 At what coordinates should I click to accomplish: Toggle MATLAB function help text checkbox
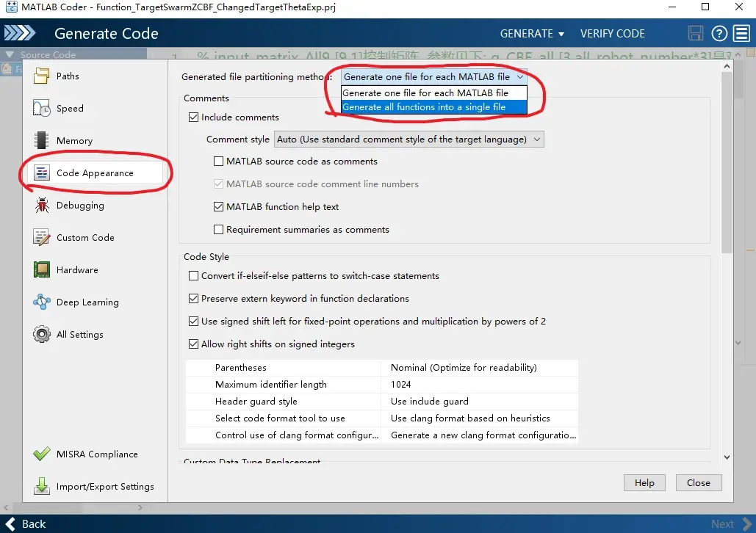(x=218, y=207)
